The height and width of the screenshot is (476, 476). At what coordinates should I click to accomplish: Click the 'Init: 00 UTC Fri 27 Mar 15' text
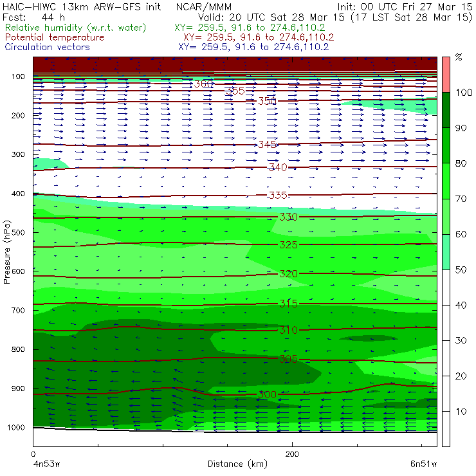(405, 7)
